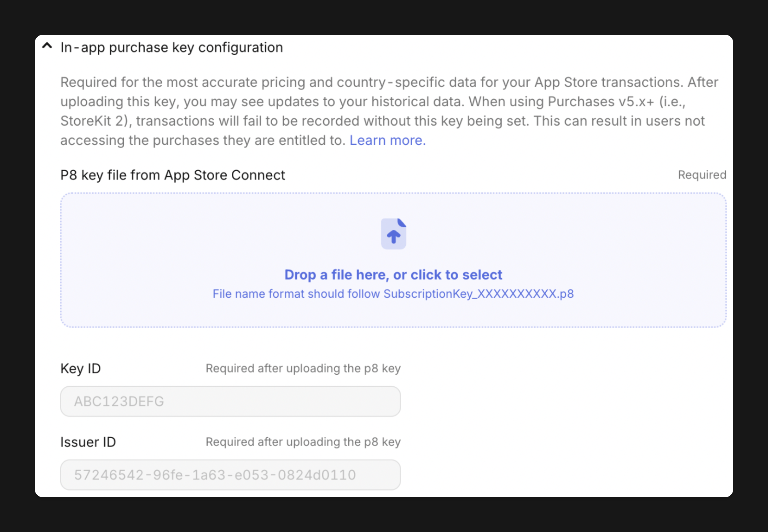
Task: Click the 'Required' tag beside P8 key label
Action: tap(702, 175)
